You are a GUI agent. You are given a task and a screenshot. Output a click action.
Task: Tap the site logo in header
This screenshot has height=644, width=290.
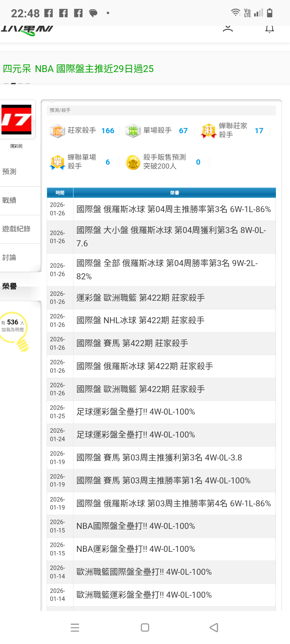(27, 30)
